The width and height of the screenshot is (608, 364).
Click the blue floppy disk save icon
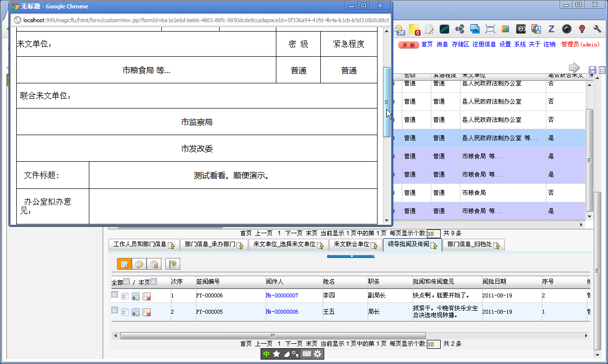point(593,70)
